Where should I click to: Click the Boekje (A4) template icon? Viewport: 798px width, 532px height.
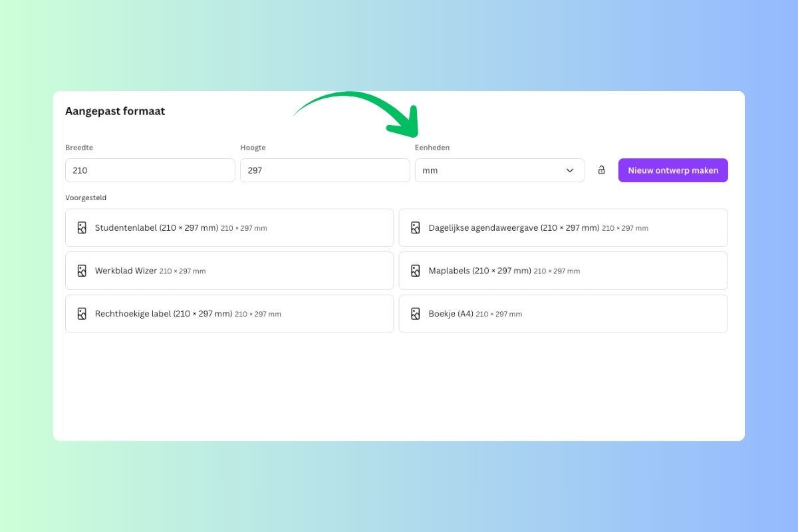click(415, 314)
